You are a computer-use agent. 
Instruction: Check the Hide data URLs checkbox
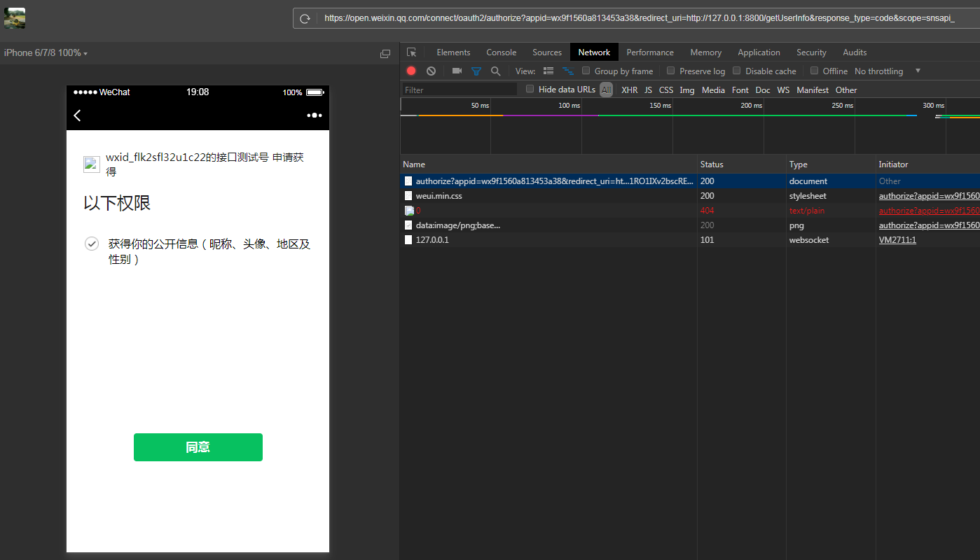coord(530,89)
